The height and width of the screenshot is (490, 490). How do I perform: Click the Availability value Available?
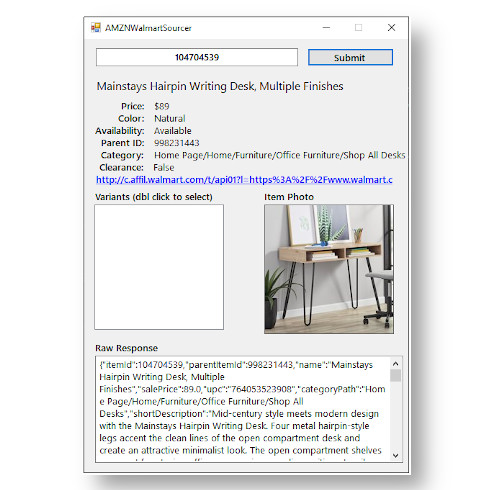coord(173,131)
